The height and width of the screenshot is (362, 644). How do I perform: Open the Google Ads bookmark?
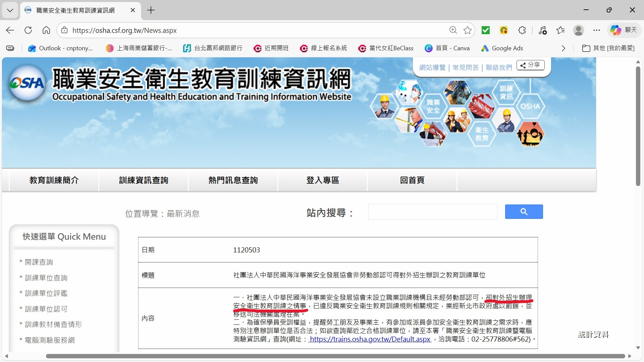point(502,48)
